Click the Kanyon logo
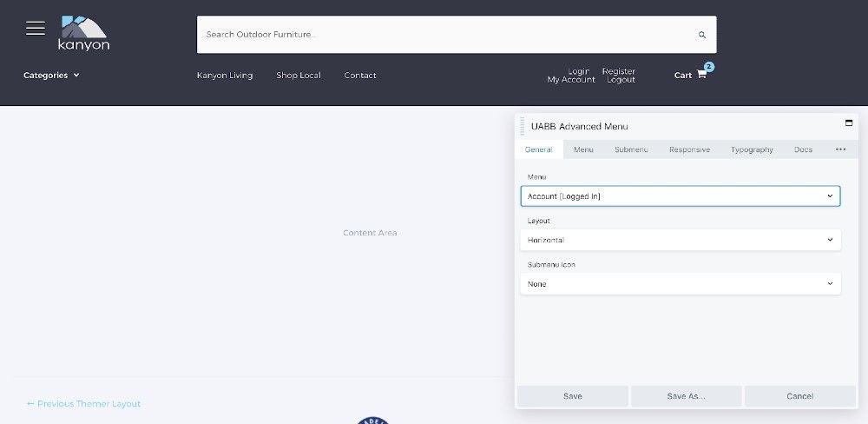Image resolution: width=868 pixels, height=424 pixels. tap(84, 34)
